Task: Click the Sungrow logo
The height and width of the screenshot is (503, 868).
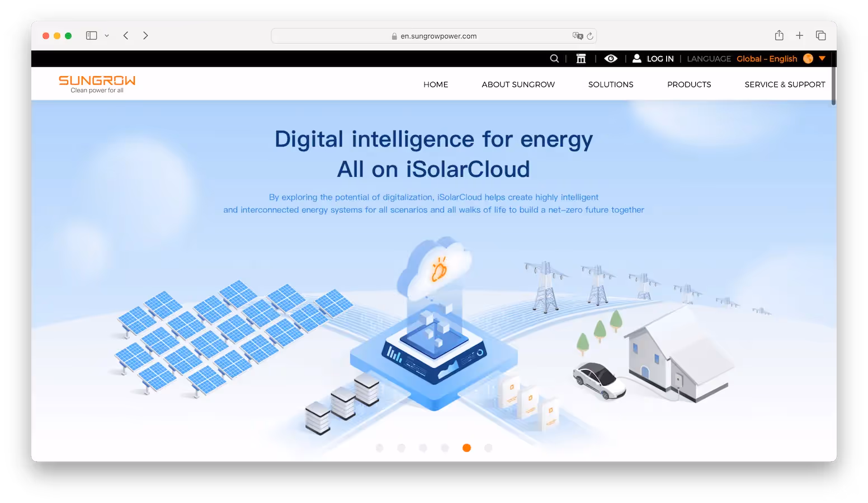Action: (x=97, y=84)
